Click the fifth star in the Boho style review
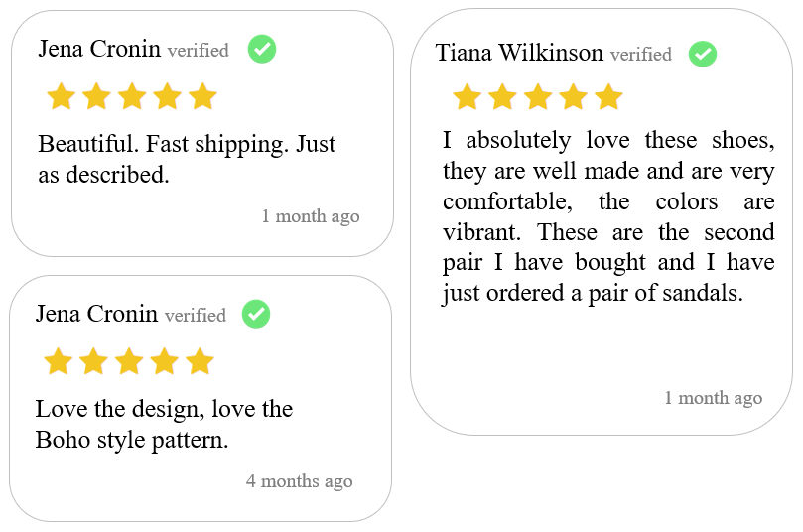 click(x=200, y=361)
